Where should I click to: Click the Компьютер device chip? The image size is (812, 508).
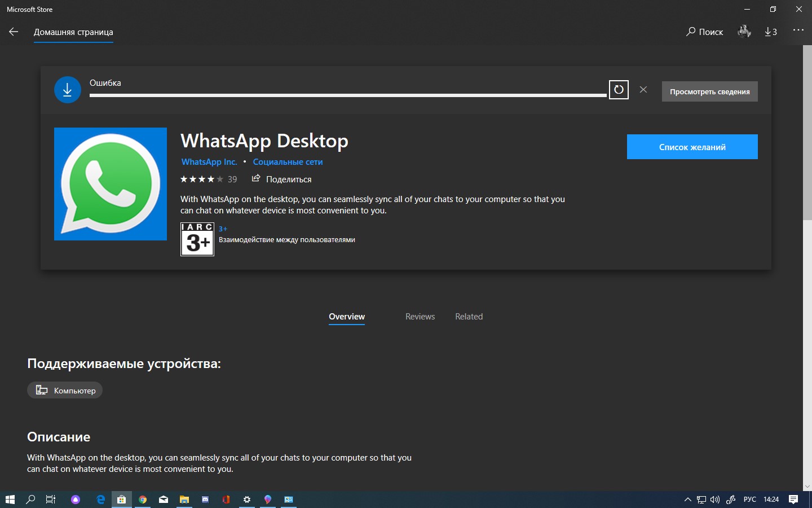point(65,390)
